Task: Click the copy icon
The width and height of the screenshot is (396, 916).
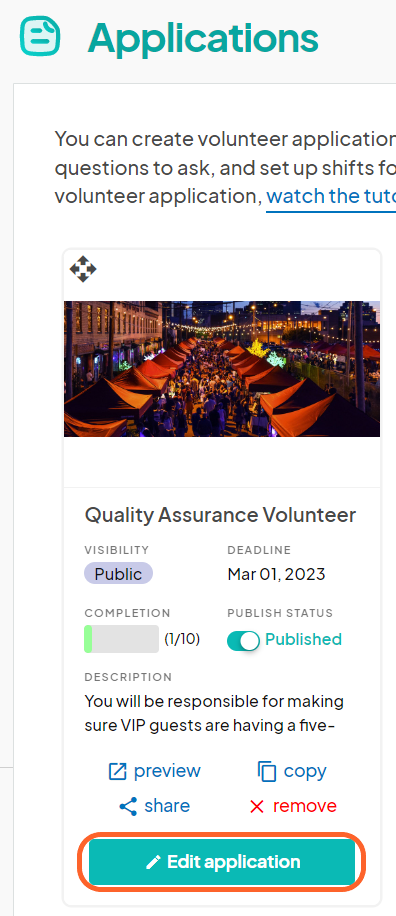Action: (267, 772)
